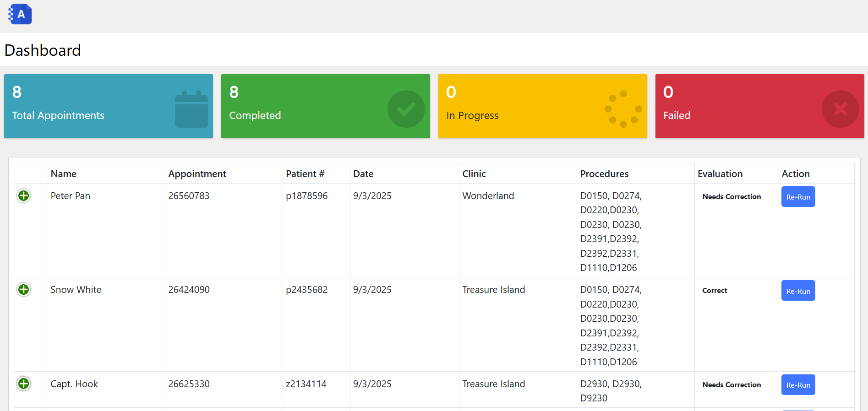This screenshot has height=411, width=868.
Task: Click the Date column header
Action: (363, 174)
